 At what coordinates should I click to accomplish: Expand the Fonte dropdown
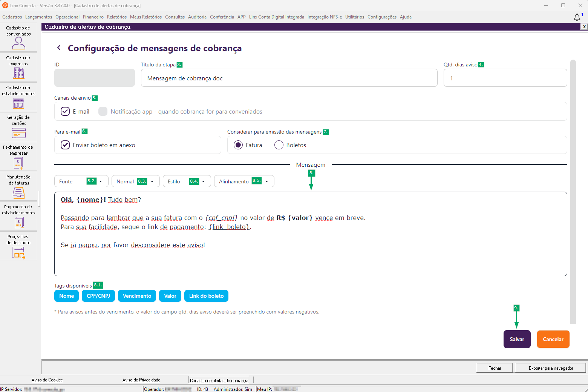[81, 181]
